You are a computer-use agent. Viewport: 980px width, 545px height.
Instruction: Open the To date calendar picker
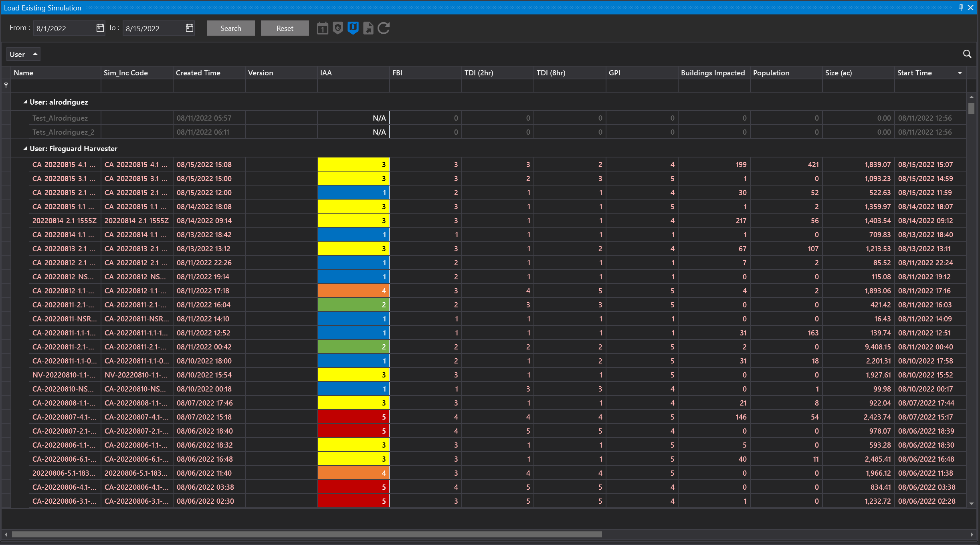coord(190,28)
